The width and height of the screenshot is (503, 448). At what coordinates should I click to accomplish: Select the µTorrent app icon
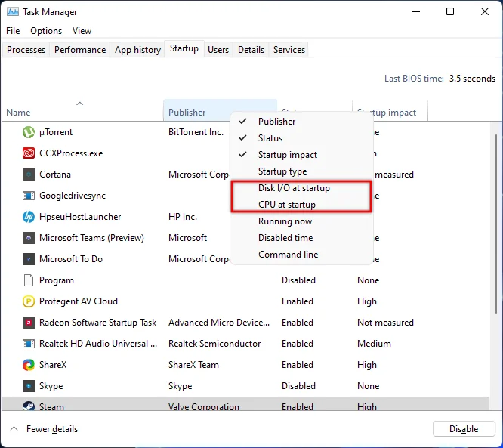tap(29, 132)
